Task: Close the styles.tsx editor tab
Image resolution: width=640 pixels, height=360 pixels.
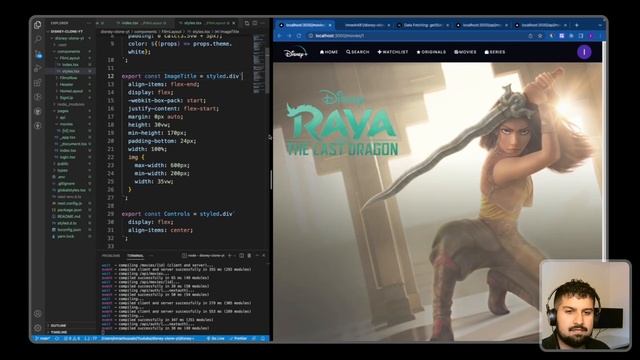Action: (234, 23)
